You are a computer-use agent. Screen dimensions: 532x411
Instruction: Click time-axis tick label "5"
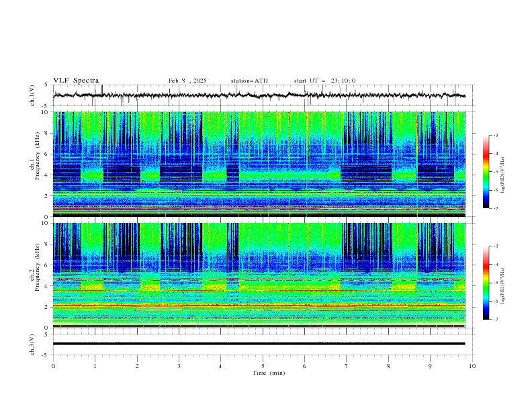[x=263, y=366]
